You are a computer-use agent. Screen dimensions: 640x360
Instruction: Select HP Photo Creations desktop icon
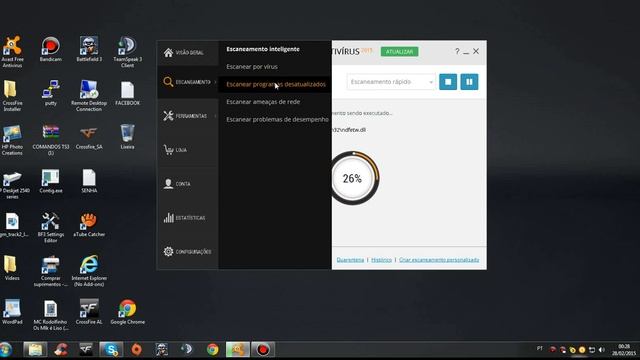pyautogui.click(x=12, y=140)
